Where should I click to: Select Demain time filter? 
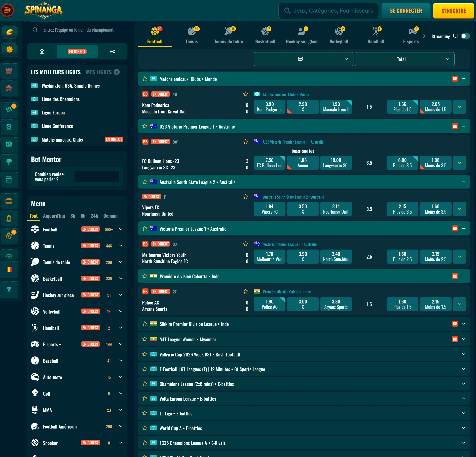coord(110,216)
